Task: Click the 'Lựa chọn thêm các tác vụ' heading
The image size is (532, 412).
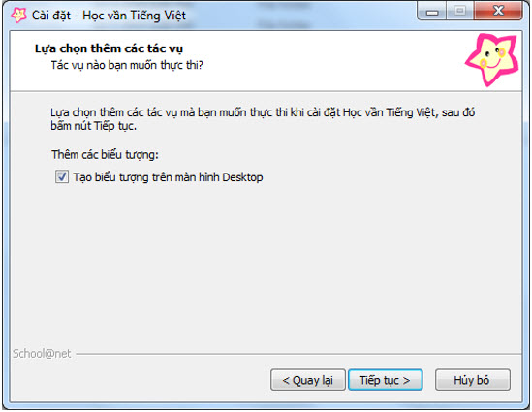Action: point(109,48)
